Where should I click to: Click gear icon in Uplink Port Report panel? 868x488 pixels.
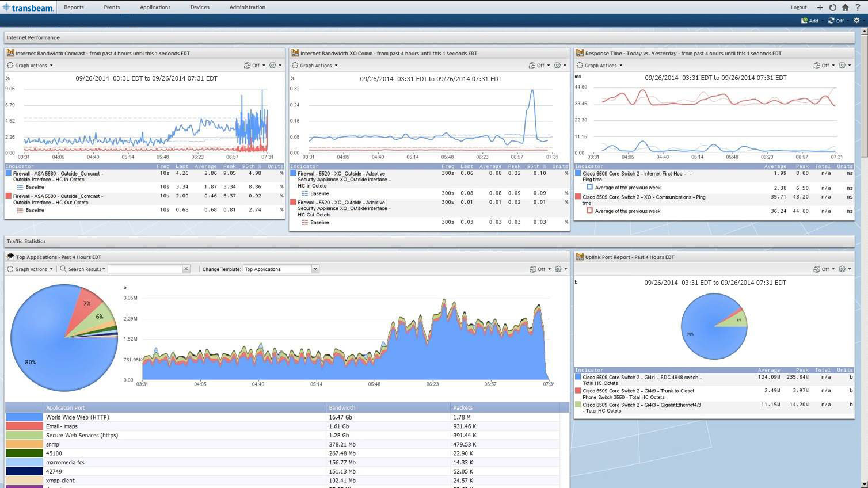click(x=842, y=269)
